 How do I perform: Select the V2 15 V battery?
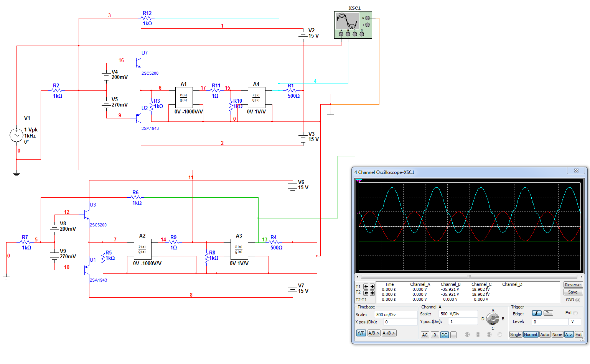(303, 35)
